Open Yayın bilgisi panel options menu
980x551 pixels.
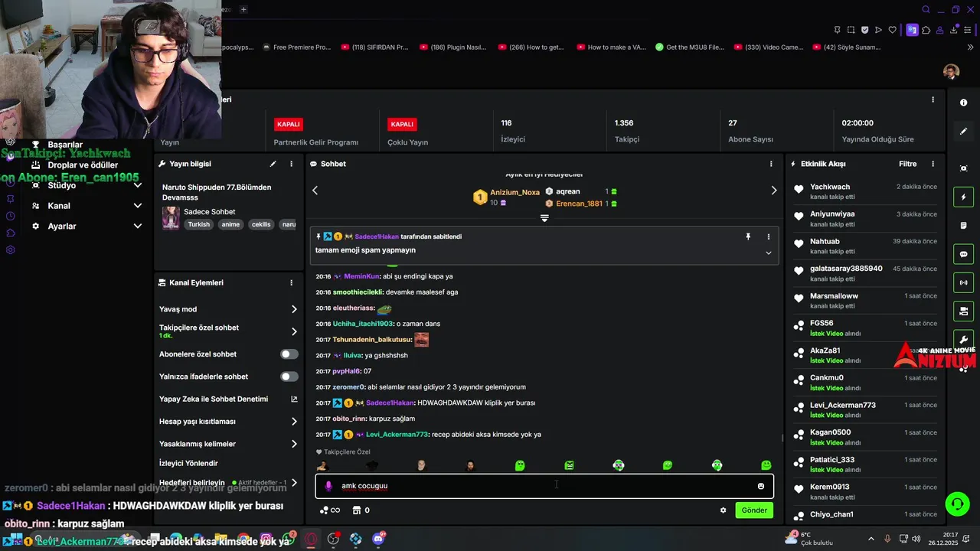point(291,164)
